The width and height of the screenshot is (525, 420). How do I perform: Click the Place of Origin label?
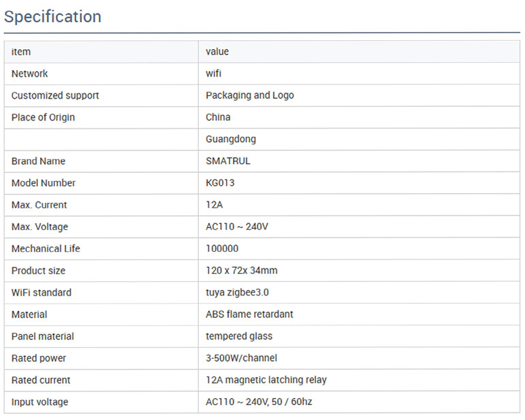[43, 117]
